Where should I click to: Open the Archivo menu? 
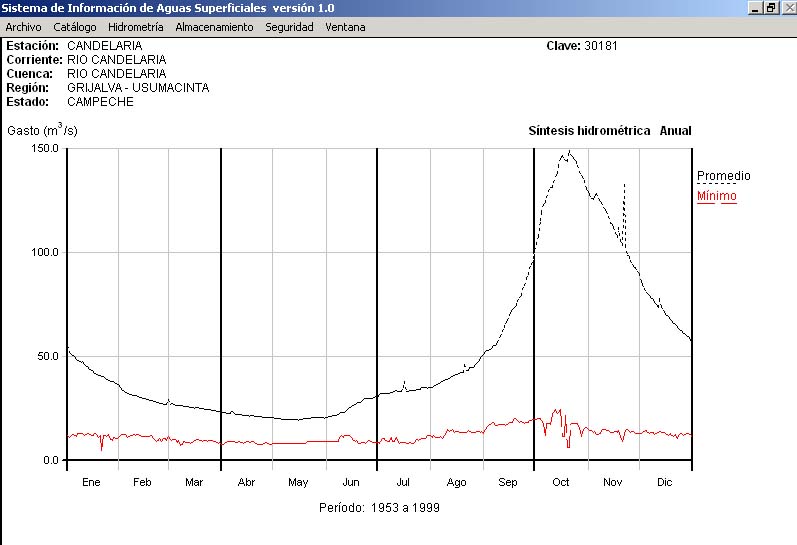[x=24, y=27]
